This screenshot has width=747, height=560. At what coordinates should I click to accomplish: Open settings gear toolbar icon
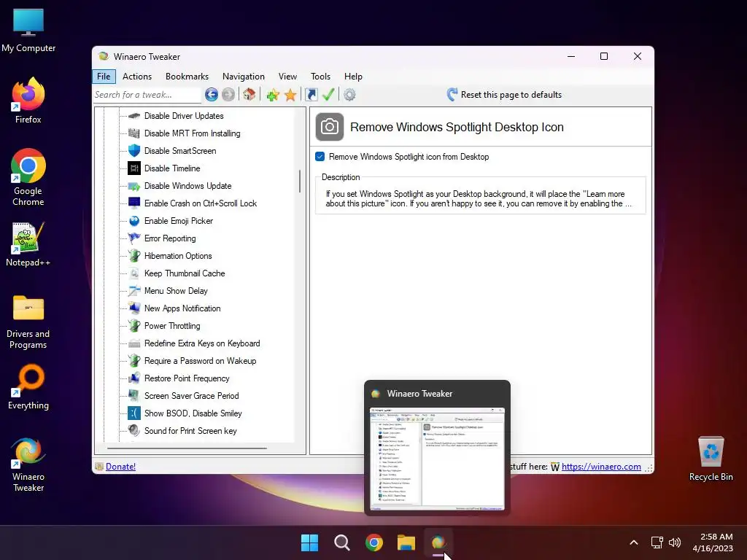[349, 95]
